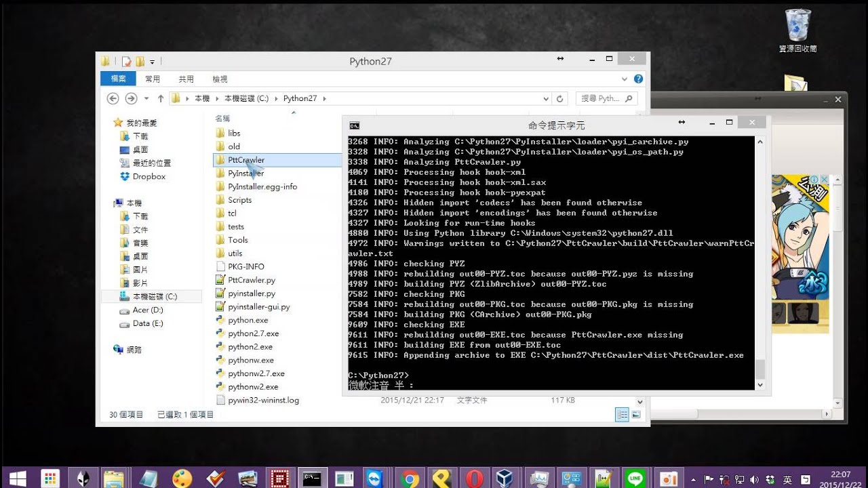Screen dimensions: 868x488
Task: Select 圖片 under 本機
Action: point(140,270)
